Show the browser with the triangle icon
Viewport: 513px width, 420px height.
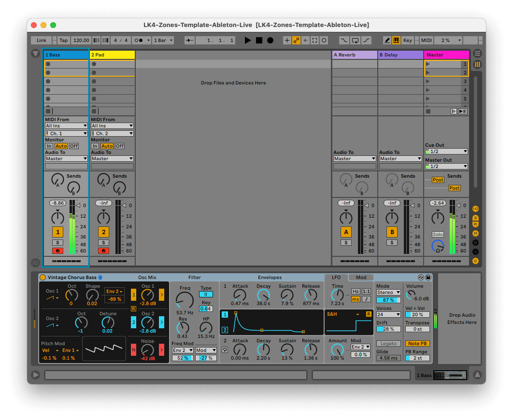[x=35, y=53]
